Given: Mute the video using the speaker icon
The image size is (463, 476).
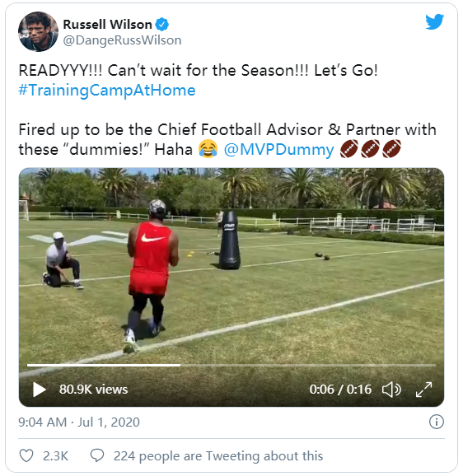Looking at the screenshot, I should click(391, 390).
